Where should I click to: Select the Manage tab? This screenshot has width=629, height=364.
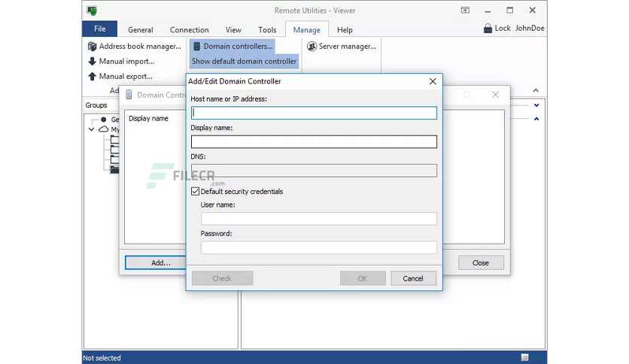(x=307, y=29)
